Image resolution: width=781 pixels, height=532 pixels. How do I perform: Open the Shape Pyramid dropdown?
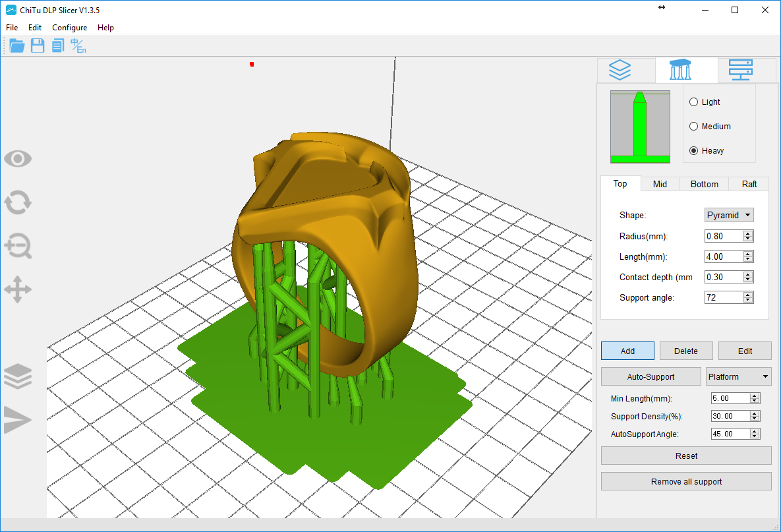click(729, 215)
